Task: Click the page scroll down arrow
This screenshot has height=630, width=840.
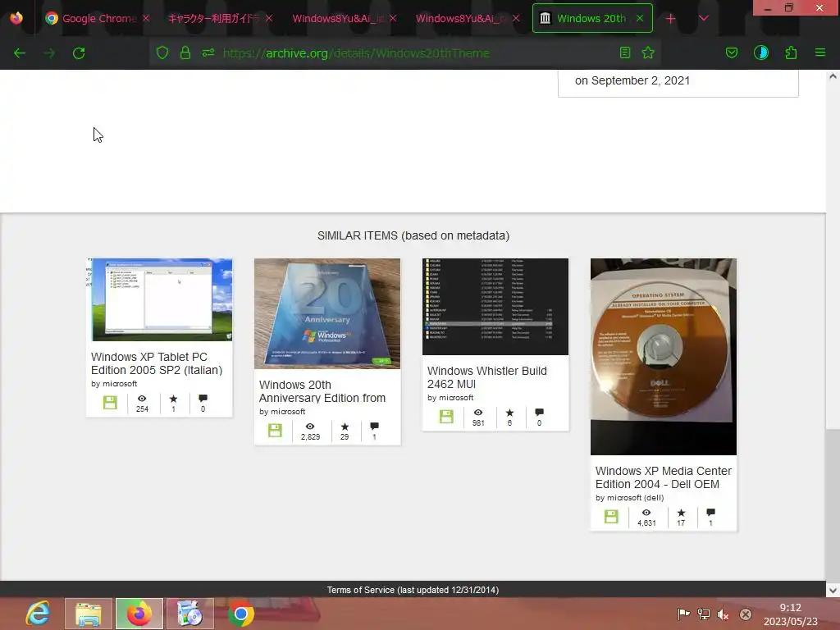Action: coord(833,591)
